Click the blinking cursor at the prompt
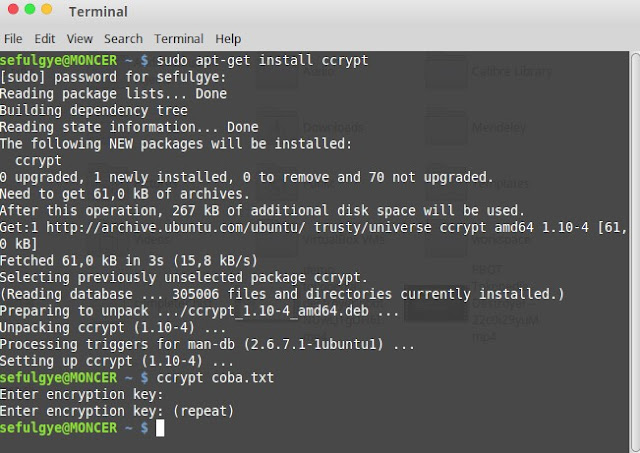 160,428
